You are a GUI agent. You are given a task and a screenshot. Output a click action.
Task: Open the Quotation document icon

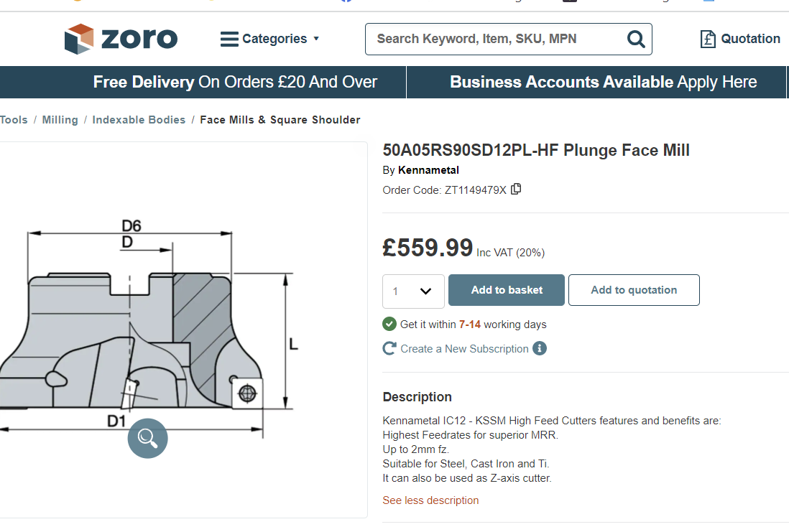[x=708, y=39]
